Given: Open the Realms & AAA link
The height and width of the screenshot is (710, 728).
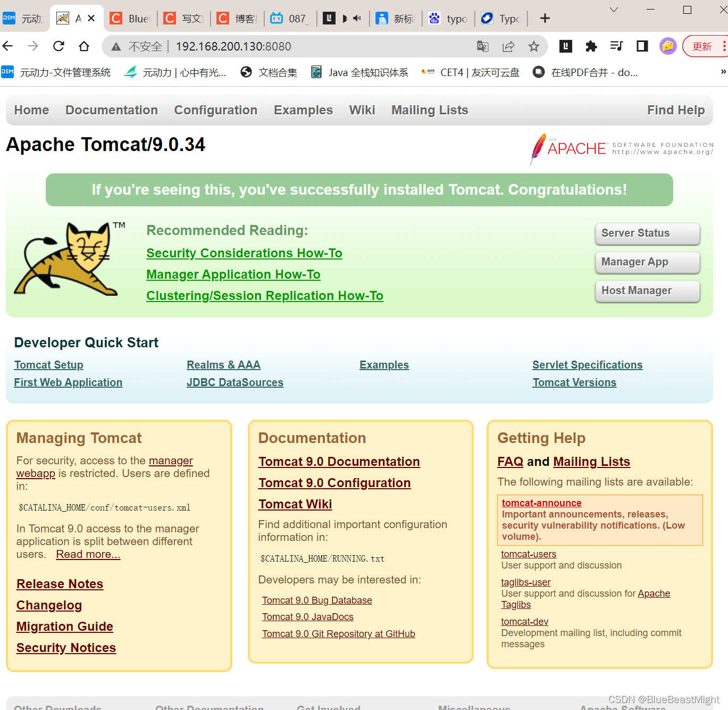Looking at the screenshot, I should click(223, 365).
